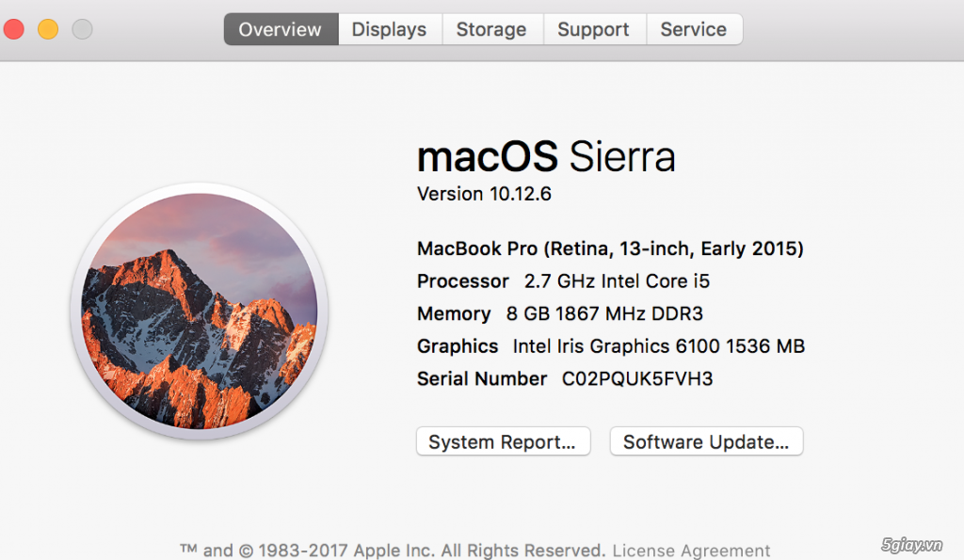Open the Storage tab
This screenshot has width=964, height=560.
pos(491,29)
